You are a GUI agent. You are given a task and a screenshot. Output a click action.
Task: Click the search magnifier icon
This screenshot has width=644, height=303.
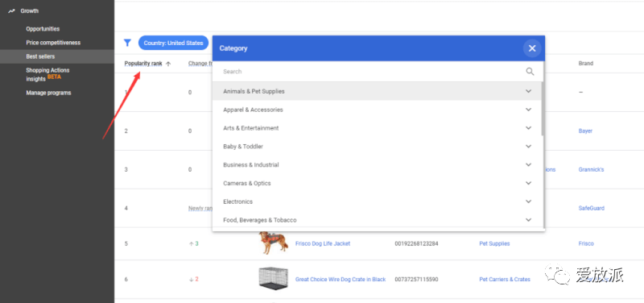tap(530, 72)
